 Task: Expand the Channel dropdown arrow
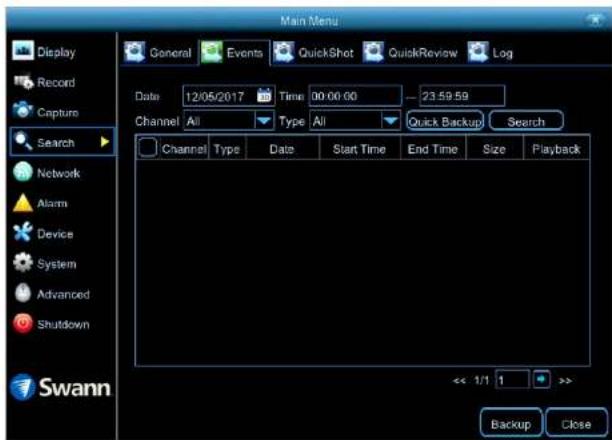tap(264, 121)
